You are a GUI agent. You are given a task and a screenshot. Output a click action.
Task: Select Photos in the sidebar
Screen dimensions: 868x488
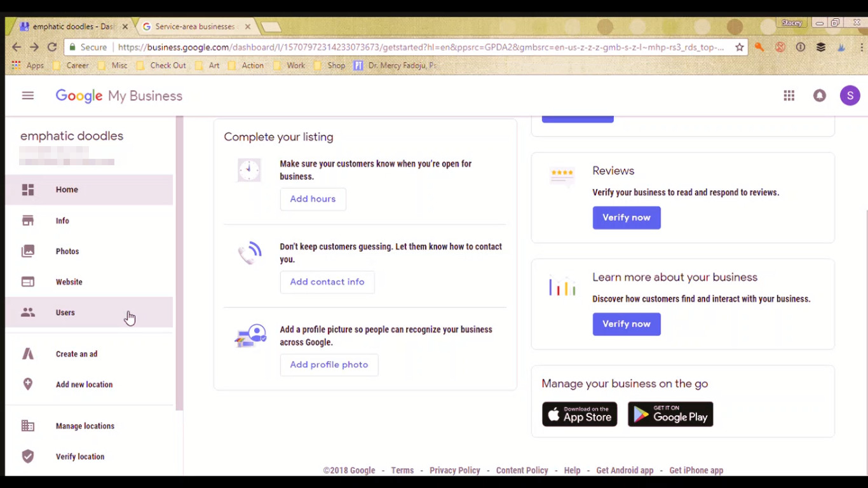(89, 251)
